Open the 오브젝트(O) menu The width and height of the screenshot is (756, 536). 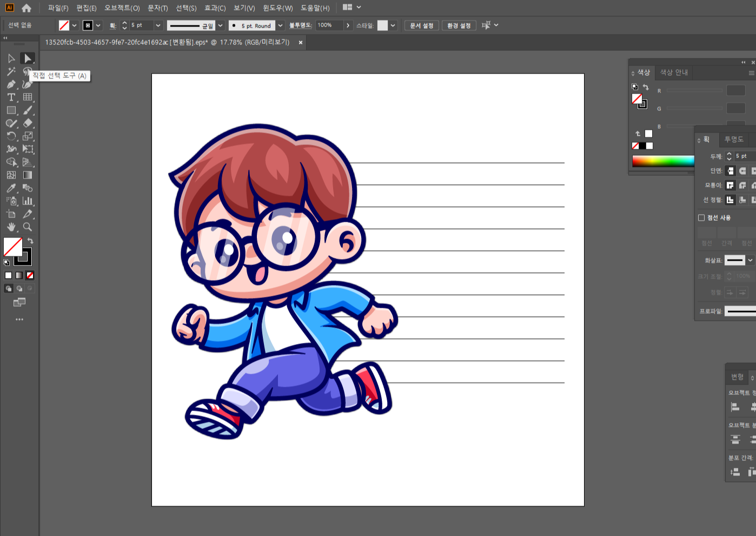(x=122, y=8)
